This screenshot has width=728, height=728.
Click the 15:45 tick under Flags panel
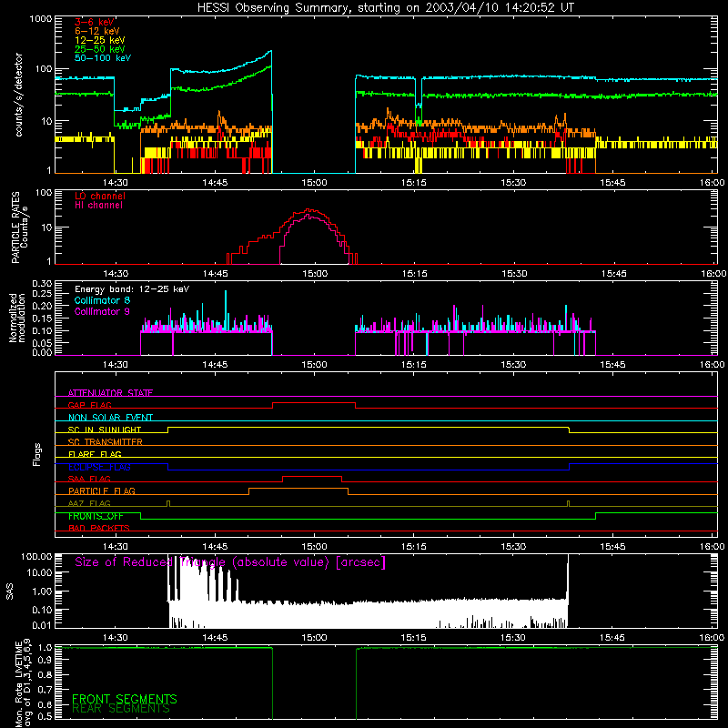[612, 547]
